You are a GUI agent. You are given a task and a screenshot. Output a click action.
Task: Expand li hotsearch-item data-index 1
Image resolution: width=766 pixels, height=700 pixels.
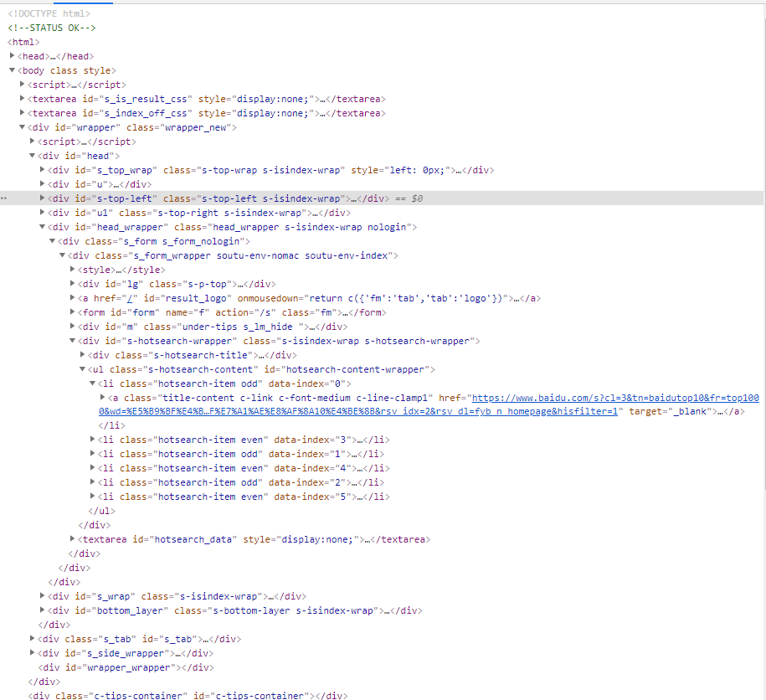(92, 453)
